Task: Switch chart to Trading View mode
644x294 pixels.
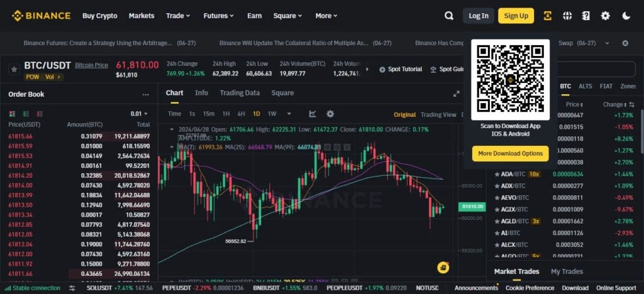Action: coord(438,115)
